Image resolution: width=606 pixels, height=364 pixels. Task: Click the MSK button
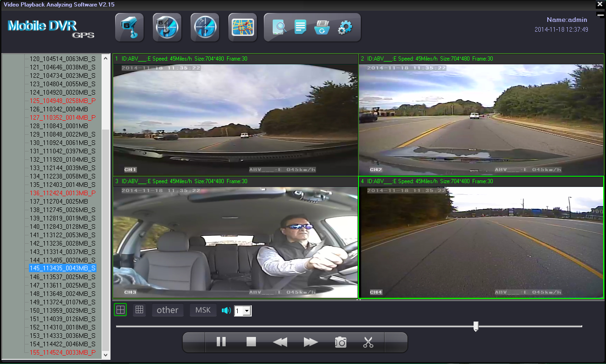coord(203,310)
